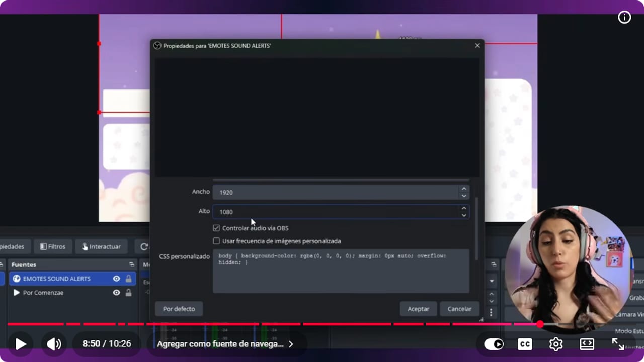Click the Fuentes panel header text
Viewport: 644px width, 362px height.
pos(24,264)
